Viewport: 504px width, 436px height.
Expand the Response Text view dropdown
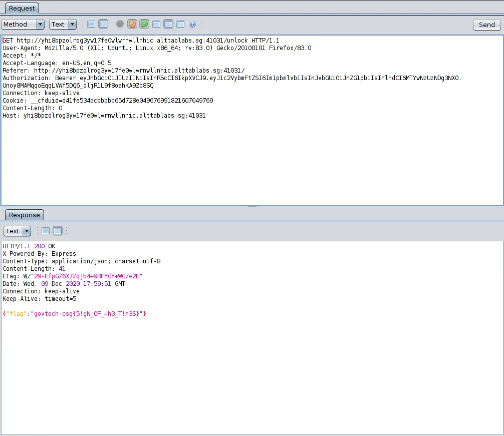coord(18,231)
